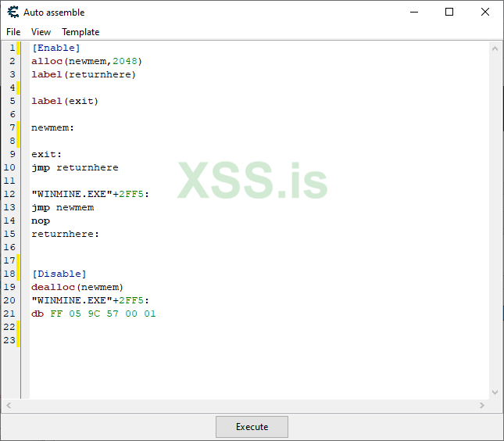Open the View menu
Viewport: 504px width, 441px height.
click(41, 32)
